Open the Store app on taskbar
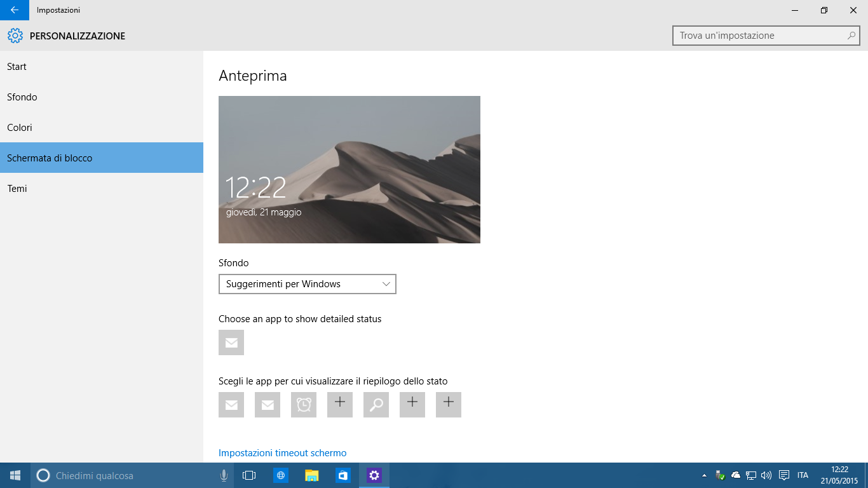This screenshot has width=868, height=488. click(x=343, y=475)
